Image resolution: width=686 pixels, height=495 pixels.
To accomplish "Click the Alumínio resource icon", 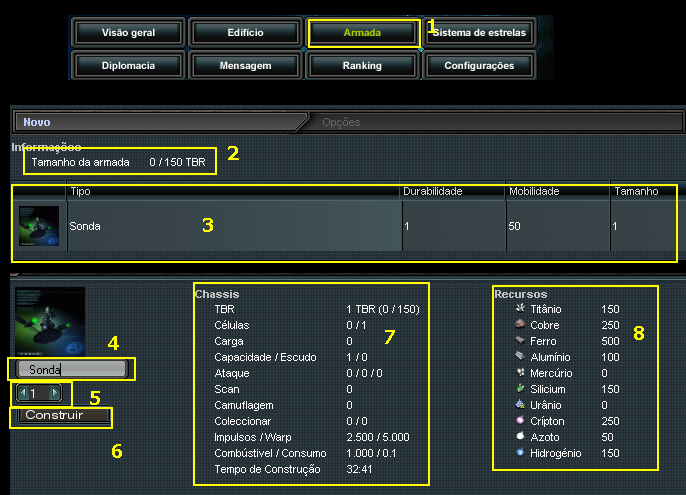I will (x=519, y=357).
